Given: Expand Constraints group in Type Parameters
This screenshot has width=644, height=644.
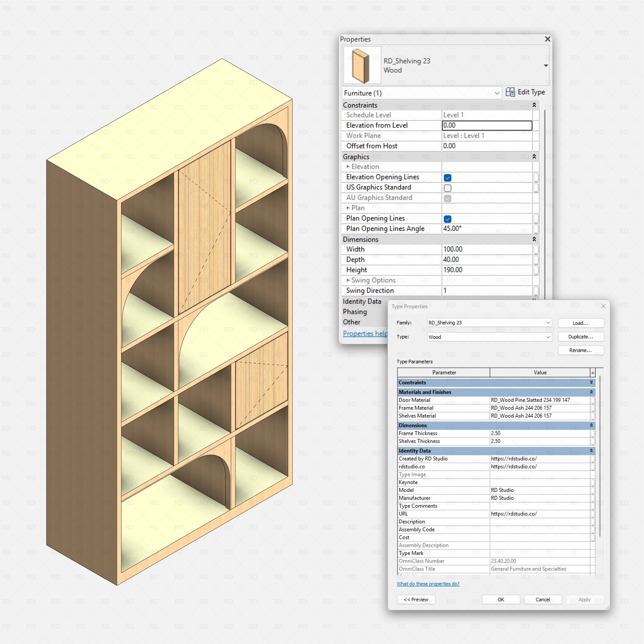Looking at the screenshot, I should click(591, 382).
